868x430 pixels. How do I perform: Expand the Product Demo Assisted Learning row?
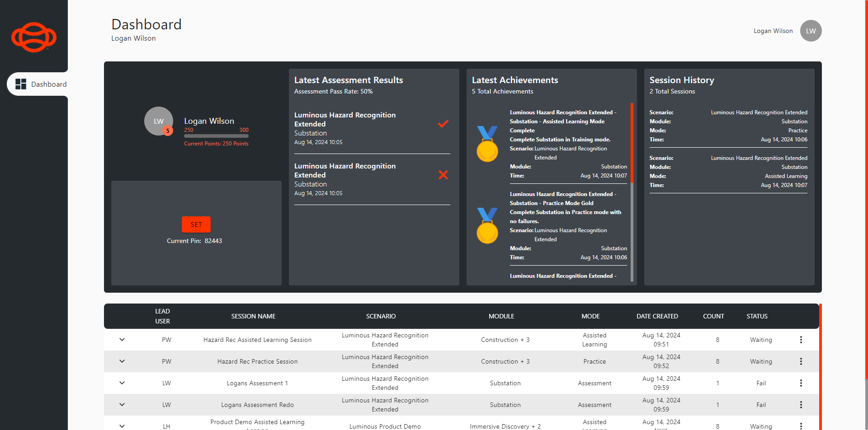pyautogui.click(x=122, y=425)
